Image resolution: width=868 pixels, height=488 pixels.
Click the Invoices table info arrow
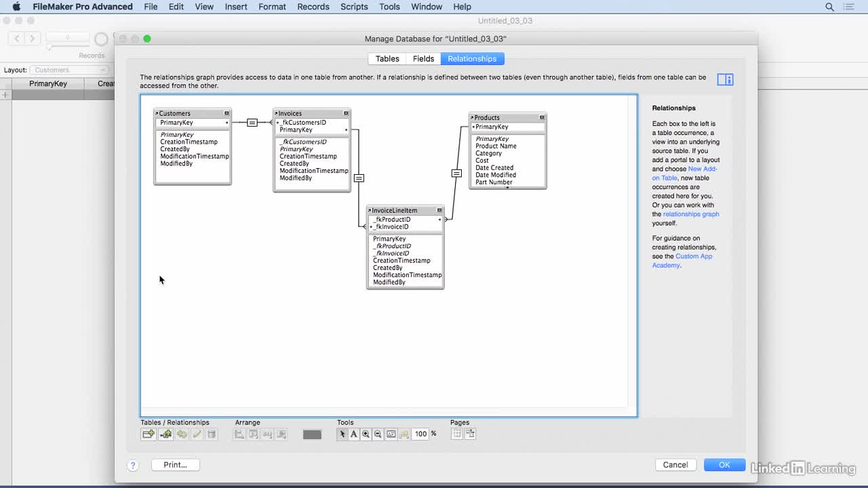pyautogui.click(x=276, y=113)
